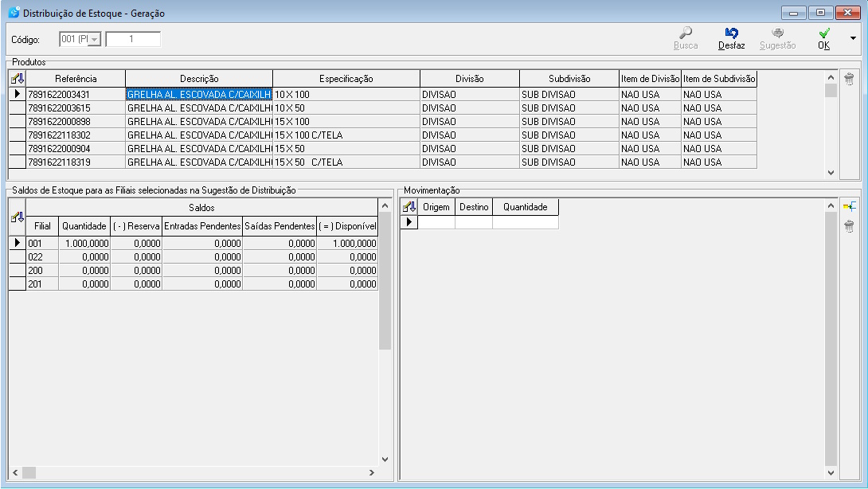Click sort icon in Produtos grid corner
868x489 pixels.
click(17, 79)
